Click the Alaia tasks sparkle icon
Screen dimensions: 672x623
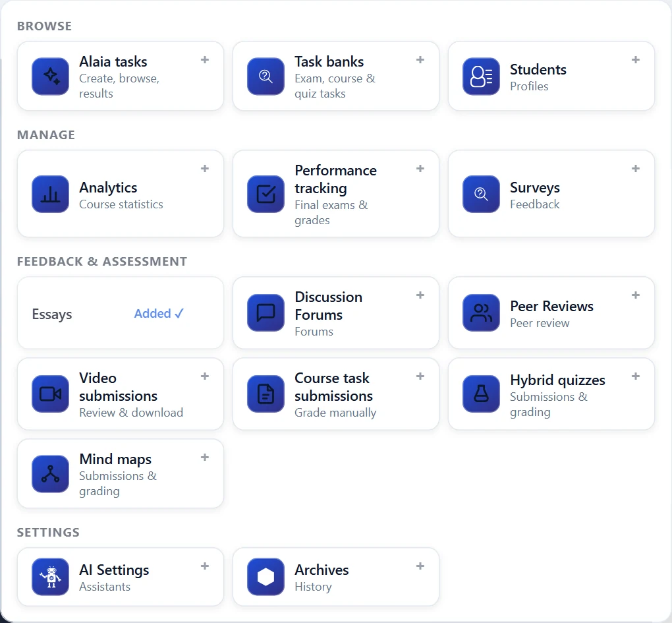click(x=50, y=76)
